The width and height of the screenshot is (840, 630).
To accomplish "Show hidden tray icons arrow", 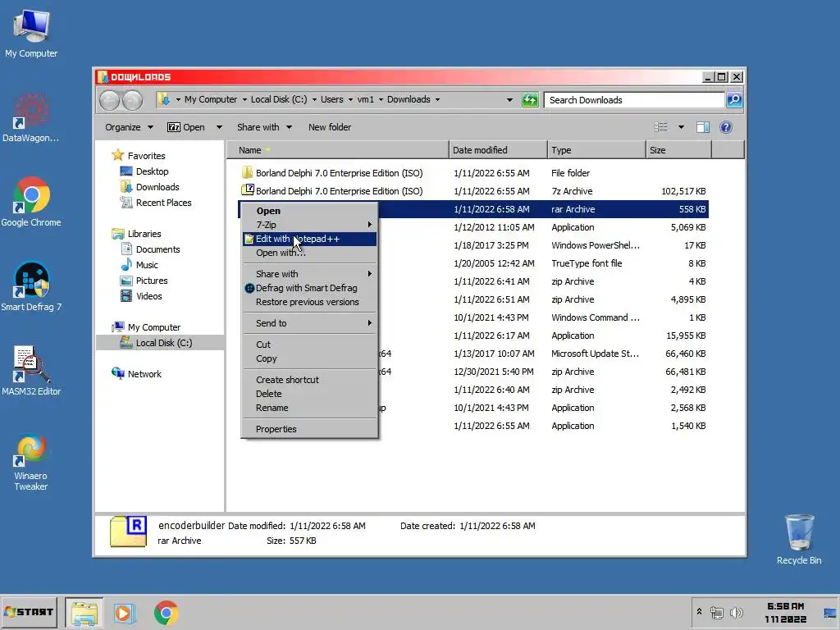I will click(x=699, y=611).
